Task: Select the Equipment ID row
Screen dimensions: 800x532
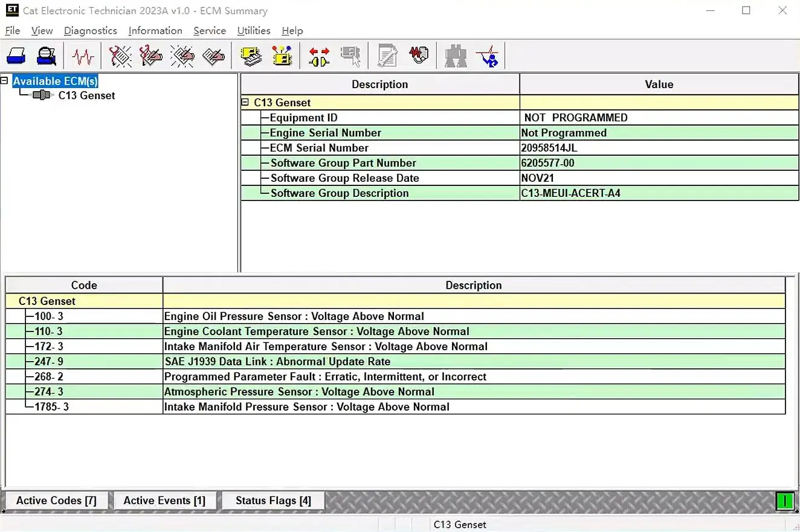Action: pyautogui.click(x=520, y=118)
